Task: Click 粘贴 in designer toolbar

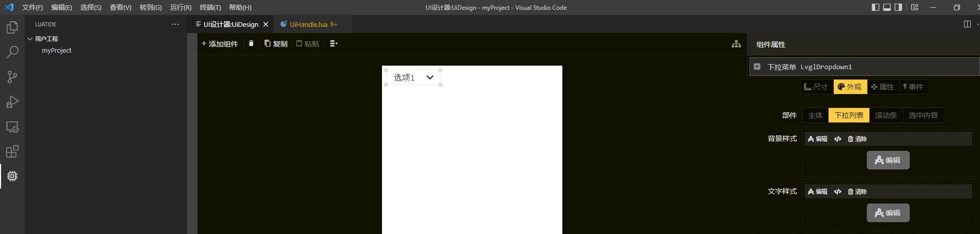Action: pyautogui.click(x=308, y=44)
